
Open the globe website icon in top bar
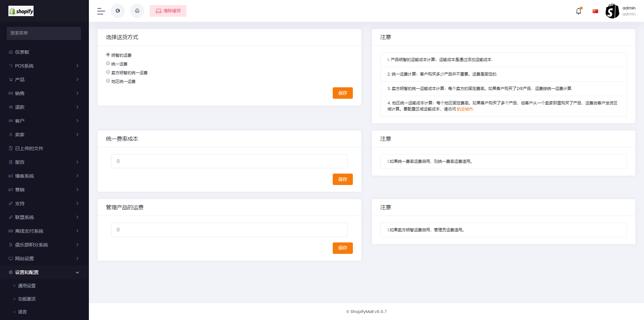pyautogui.click(x=118, y=11)
